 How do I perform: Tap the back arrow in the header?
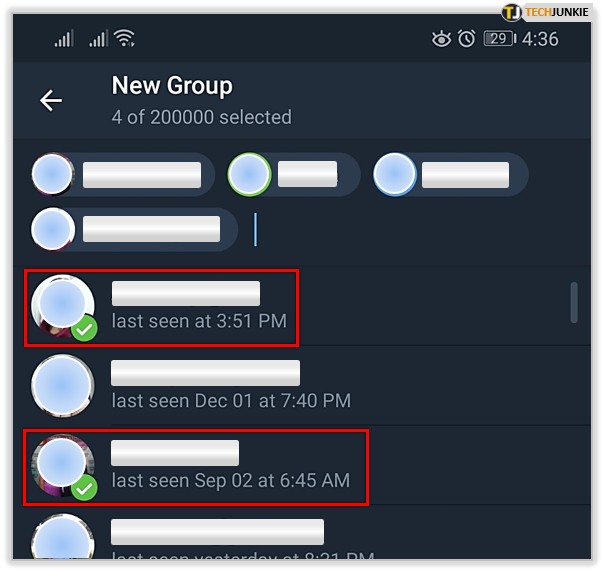click(51, 101)
